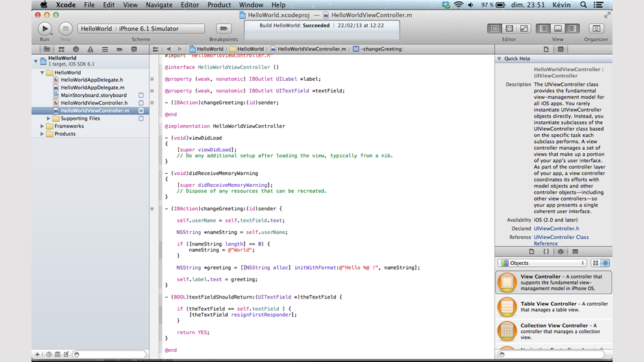This screenshot has width=644, height=362.
Task: Select the Assistant editor button
Action: (x=509, y=28)
